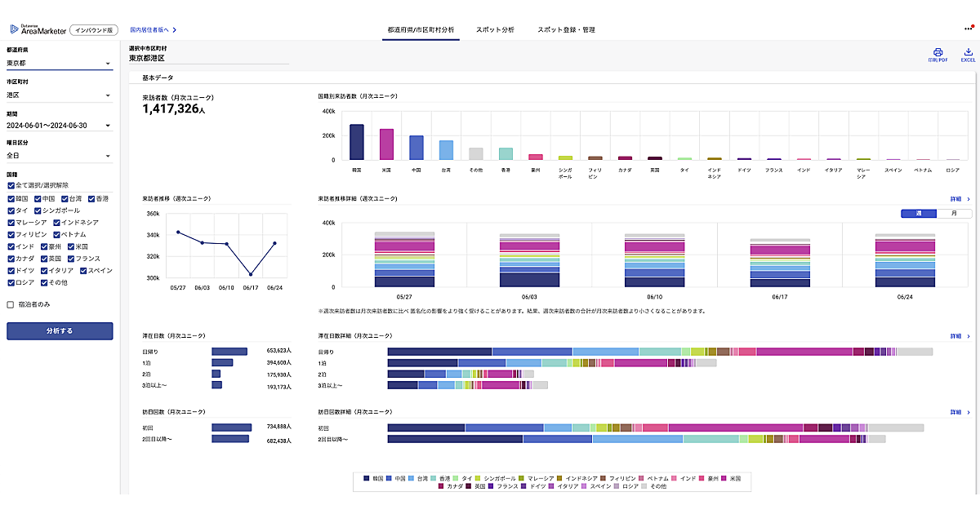Click chevron next to 来訪者推移詳細 詳細
The image size is (980, 514).
point(969,198)
